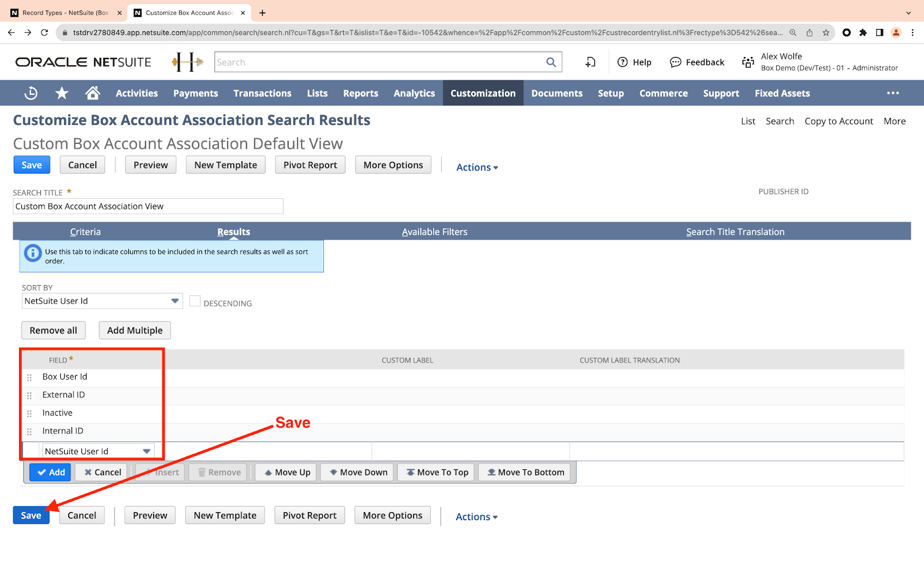924x578 pixels.
Task: Open the NetSuite User Id field dropdown
Action: pyautogui.click(x=147, y=451)
